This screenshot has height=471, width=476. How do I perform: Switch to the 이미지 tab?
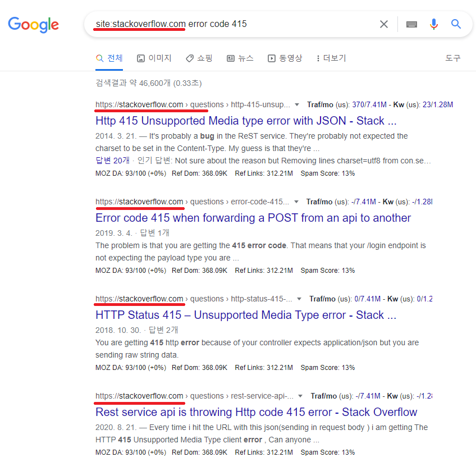coord(154,58)
